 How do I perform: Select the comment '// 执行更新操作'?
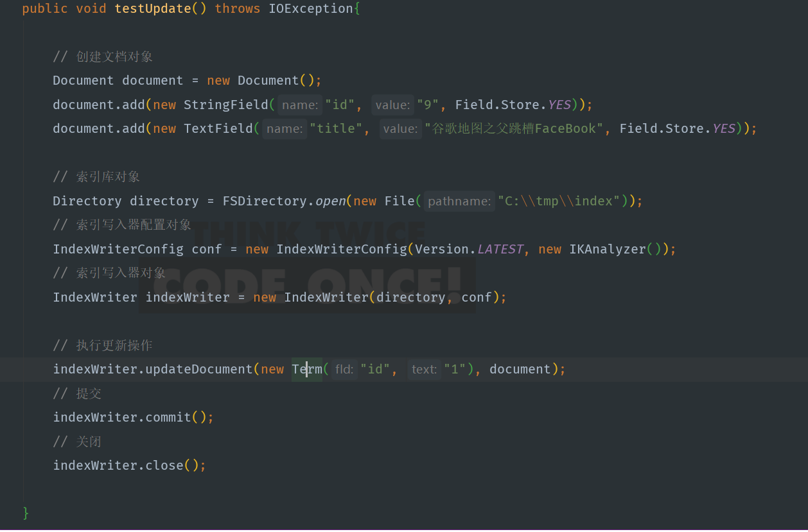coord(103,345)
